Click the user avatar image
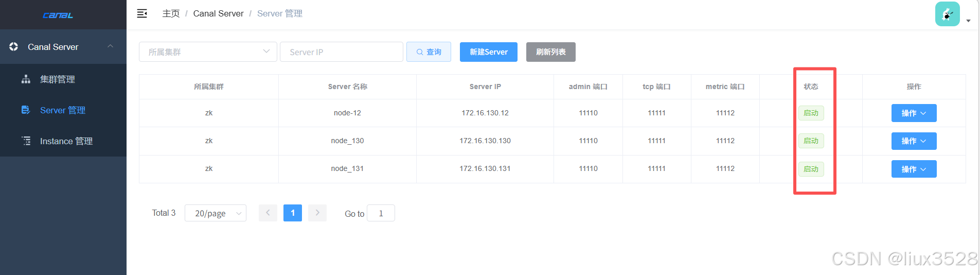The width and height of the screenshot is (980, 275). coord(948,14)
